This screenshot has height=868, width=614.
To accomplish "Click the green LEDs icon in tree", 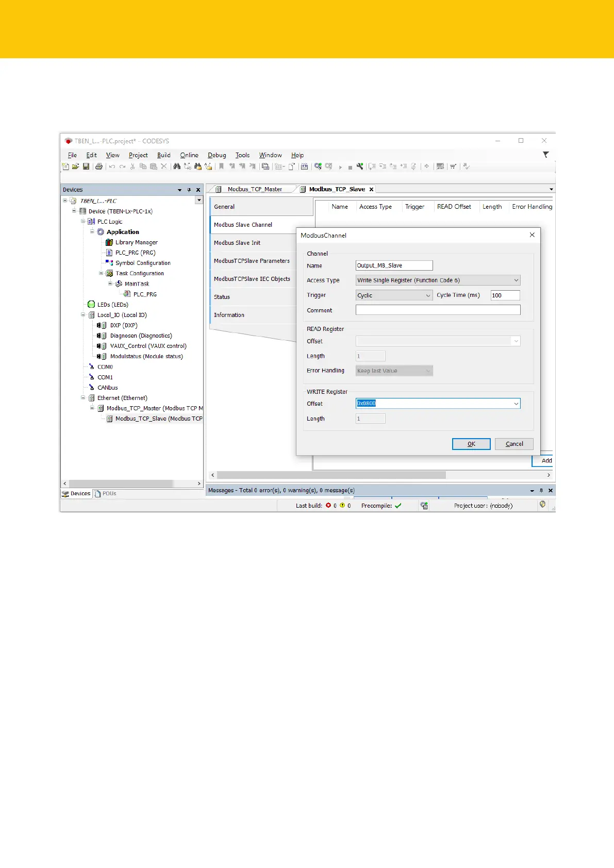I will pos(91,305).
